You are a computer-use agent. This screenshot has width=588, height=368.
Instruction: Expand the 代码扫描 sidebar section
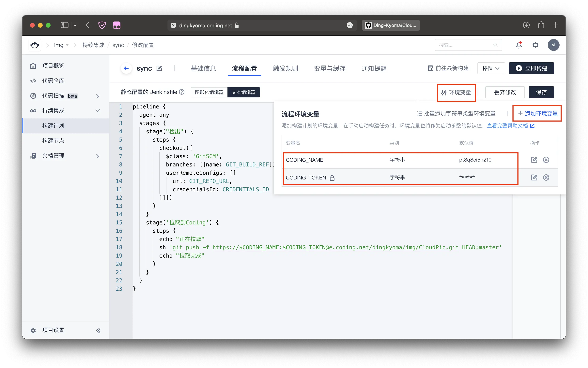coord(98,96)
